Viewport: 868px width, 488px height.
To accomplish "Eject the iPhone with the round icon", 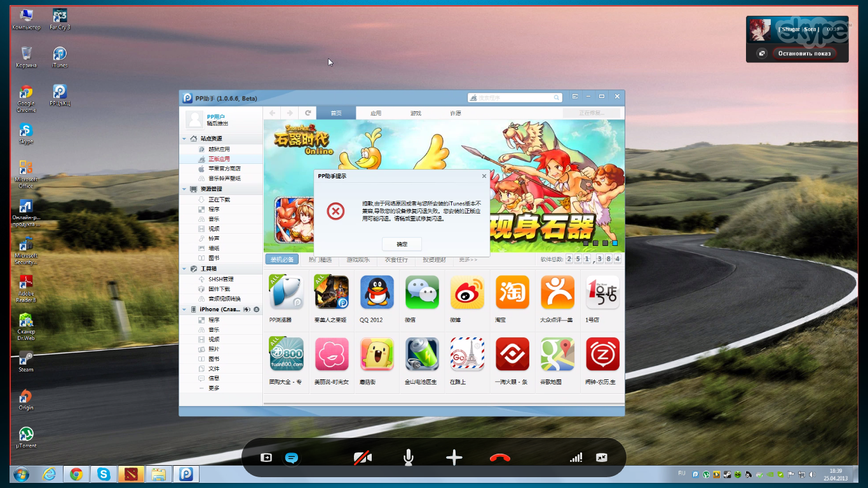I will (x=257, y=309).
